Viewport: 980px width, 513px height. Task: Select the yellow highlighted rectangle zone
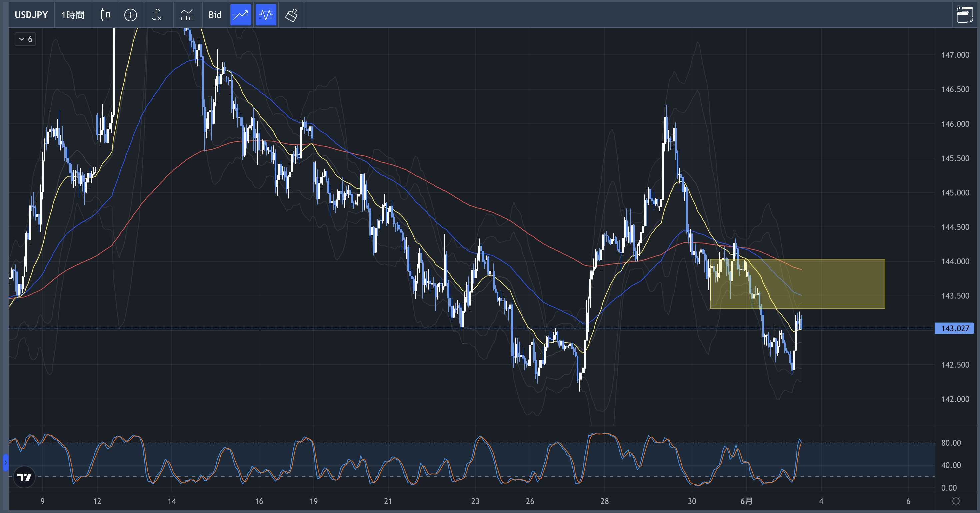click(x=797, y=284)
